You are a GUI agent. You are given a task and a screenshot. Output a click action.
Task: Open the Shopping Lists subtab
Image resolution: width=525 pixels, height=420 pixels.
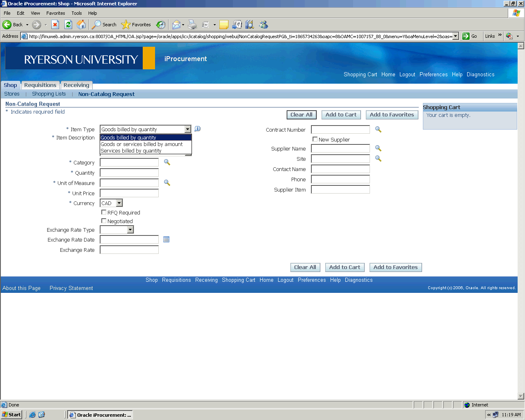(x=49, y=94)
